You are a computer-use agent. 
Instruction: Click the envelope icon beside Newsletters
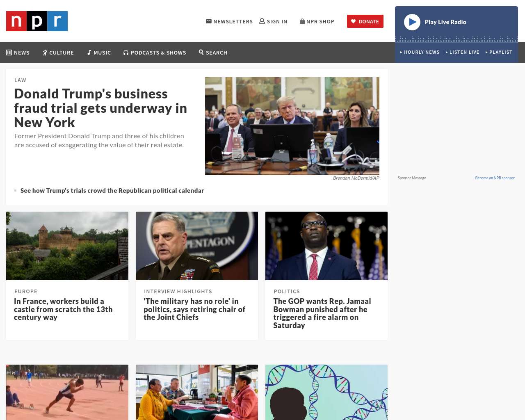point(209,21)
